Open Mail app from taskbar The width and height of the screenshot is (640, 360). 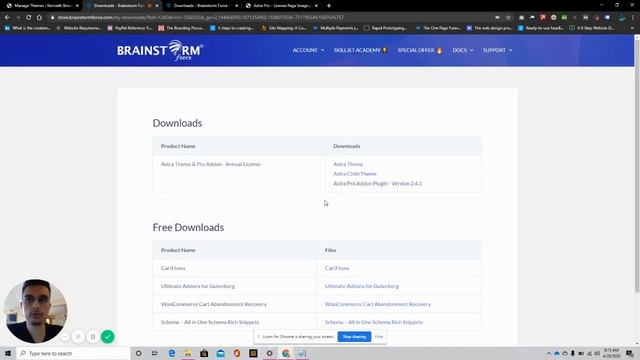[220, 353]
